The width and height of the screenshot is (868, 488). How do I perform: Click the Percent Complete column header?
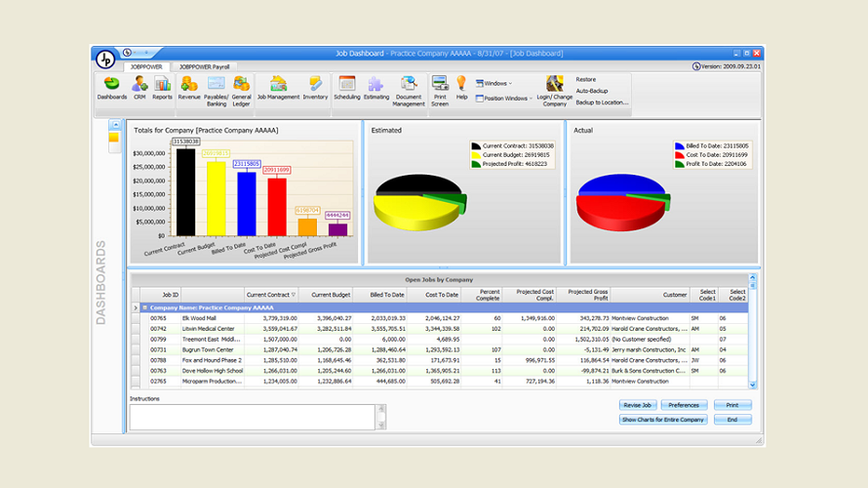[482, 295]
